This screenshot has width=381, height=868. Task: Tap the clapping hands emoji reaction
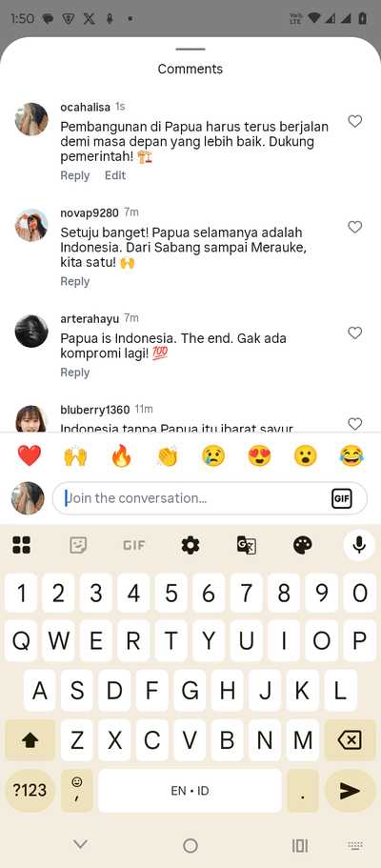point(167,456)
